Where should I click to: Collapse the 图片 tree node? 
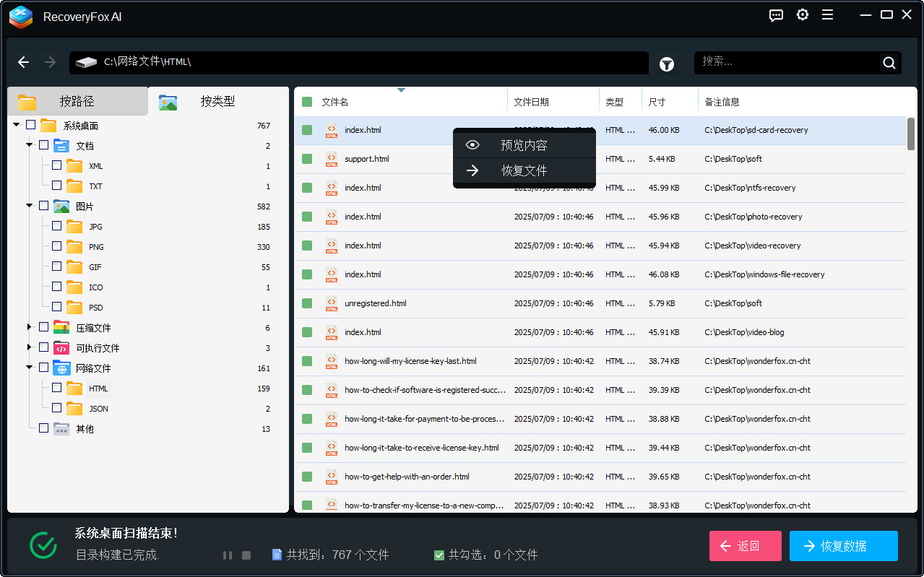(x=30, y=206)
